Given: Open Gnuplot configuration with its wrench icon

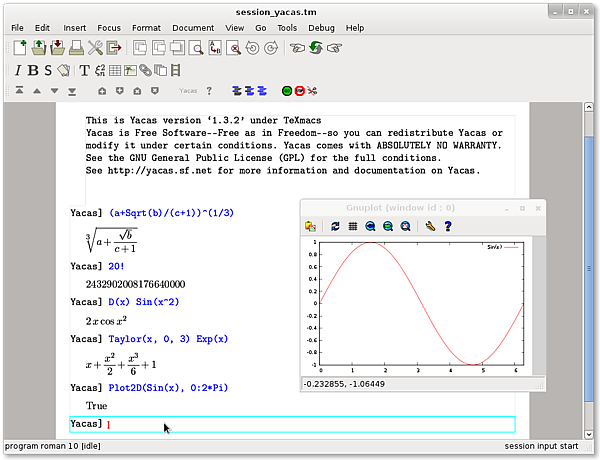Looking at the screenshot, I should pos(430,227).
